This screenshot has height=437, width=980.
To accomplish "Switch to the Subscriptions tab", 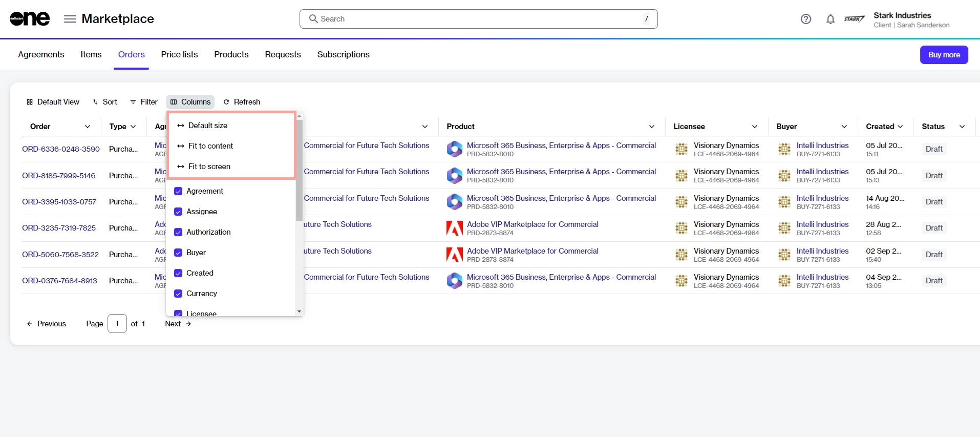I will click(x=343, y=54).
